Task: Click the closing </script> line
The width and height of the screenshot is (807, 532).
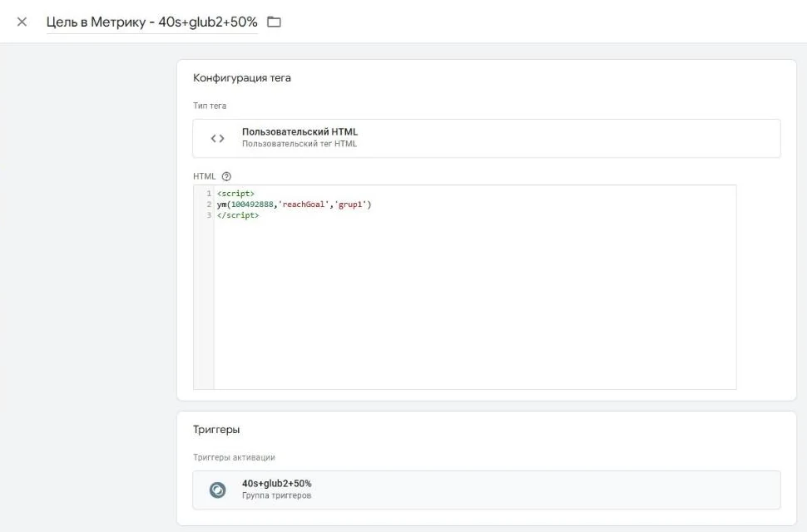Action: [x=238, y=214]
